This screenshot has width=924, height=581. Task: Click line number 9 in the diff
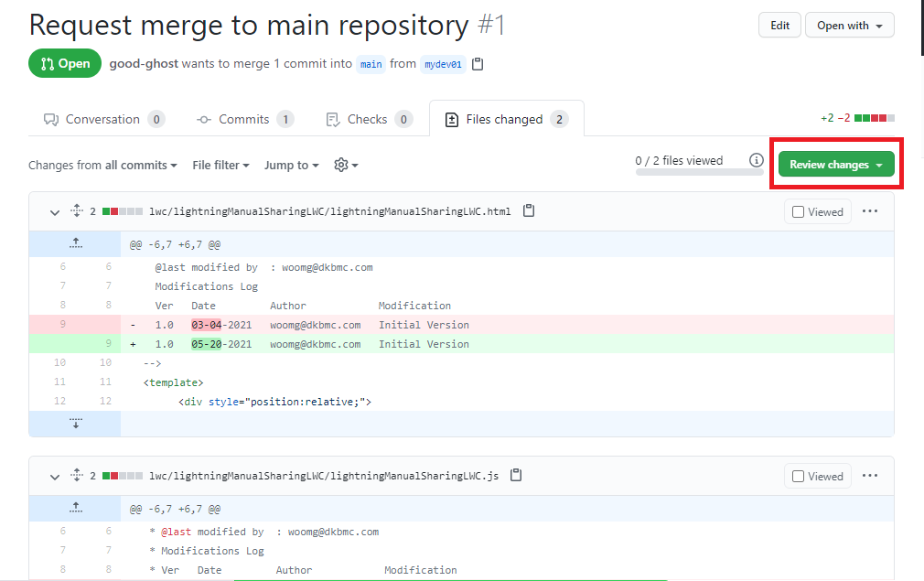click(62, 324)
